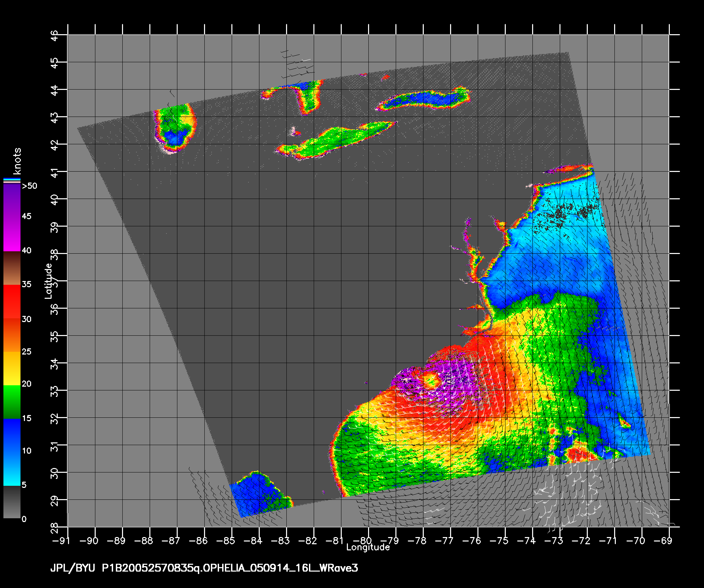Click the "20" knots colorbar label
704x588 pixels.
click(x=27, y=384)
